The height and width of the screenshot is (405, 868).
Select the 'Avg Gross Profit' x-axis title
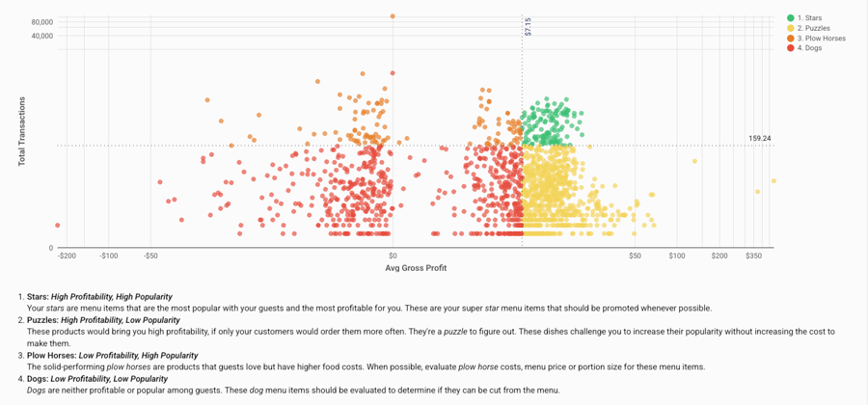(416, 268)
